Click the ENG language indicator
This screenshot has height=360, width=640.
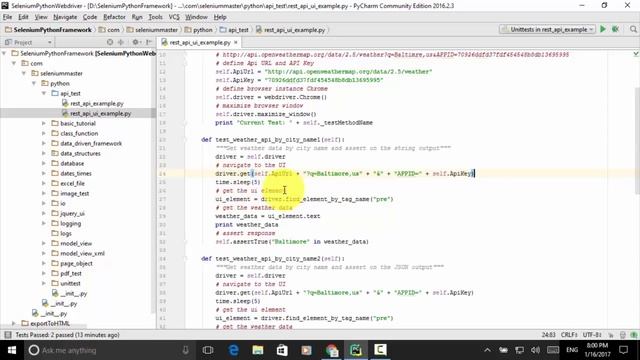[x=572, y=350]
